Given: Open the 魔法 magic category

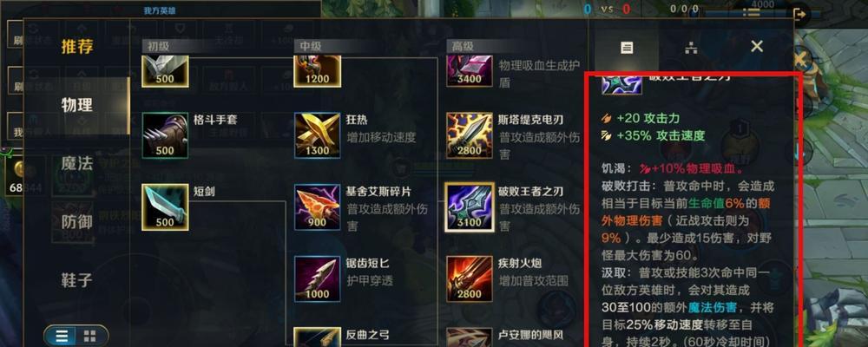Looking at the screenshot, I should click(77, 164).
